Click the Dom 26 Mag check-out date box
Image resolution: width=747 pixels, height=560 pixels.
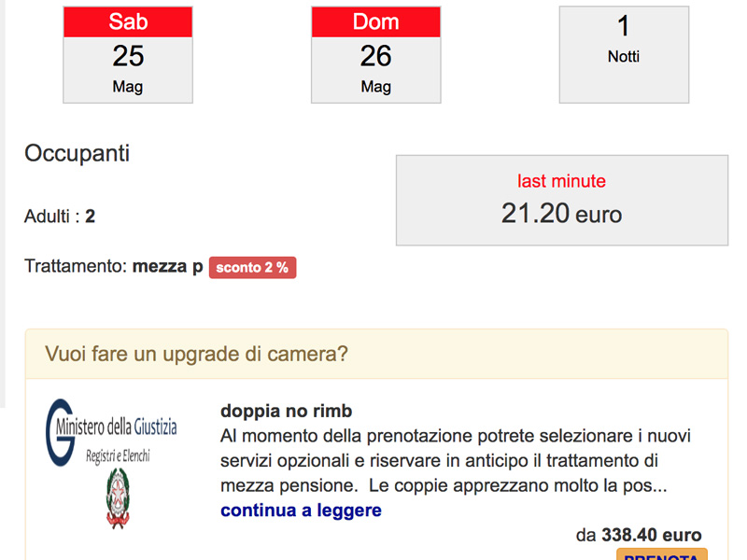(376, 55)
